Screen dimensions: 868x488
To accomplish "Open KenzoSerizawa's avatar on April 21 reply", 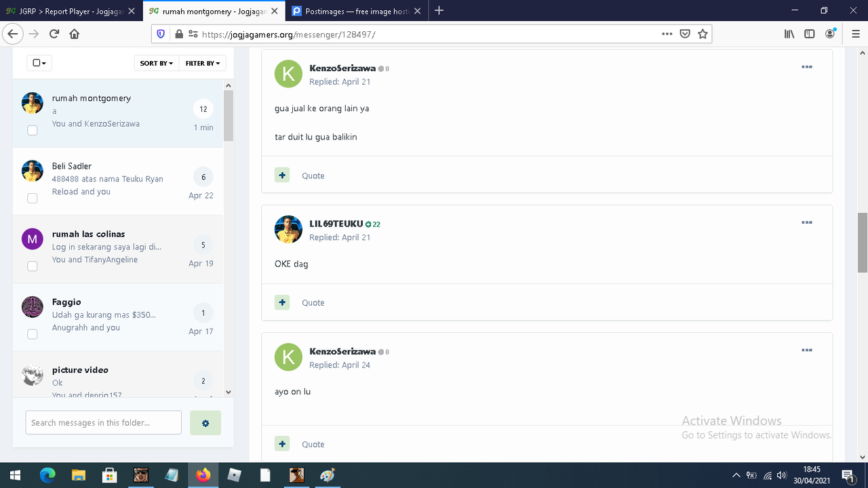I will click(x=288, y=74).
